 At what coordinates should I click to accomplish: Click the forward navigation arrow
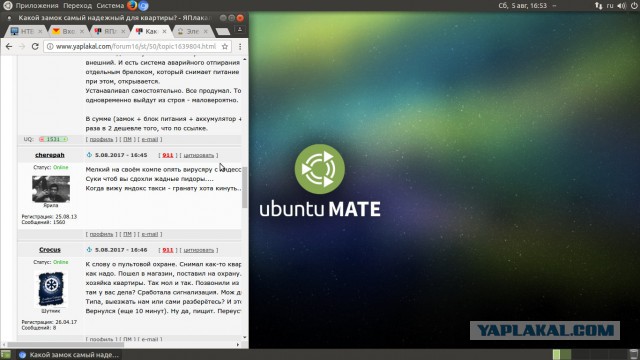click(22, 47)
